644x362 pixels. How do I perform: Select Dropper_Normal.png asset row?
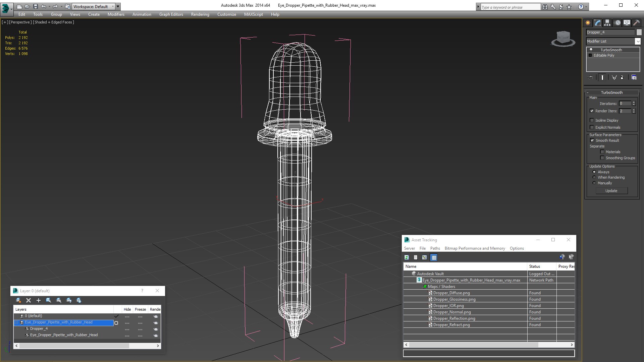point(452,312)
